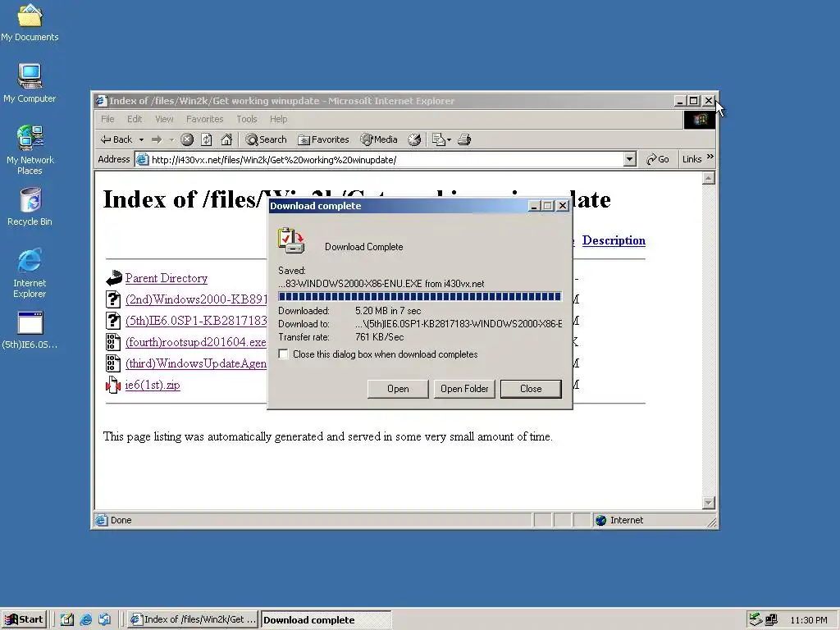This screenshot has height=630, width=840.
Task: Open the Mail button dropdown arrow
Action: coord(449,139)
